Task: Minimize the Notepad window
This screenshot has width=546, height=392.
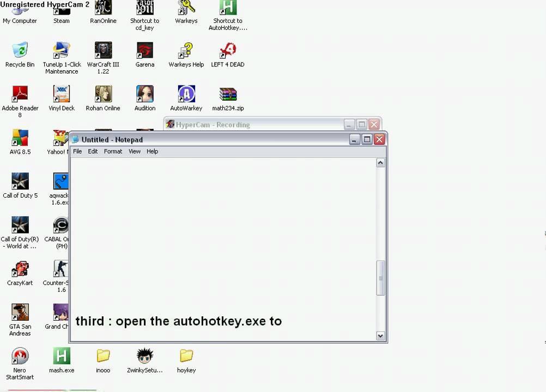Action: 354,140
